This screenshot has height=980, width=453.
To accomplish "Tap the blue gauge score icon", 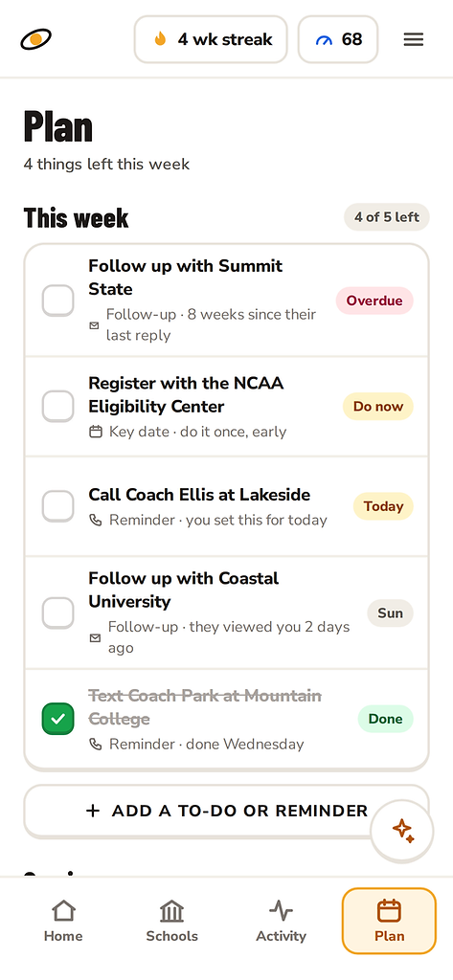I will 324,40.
